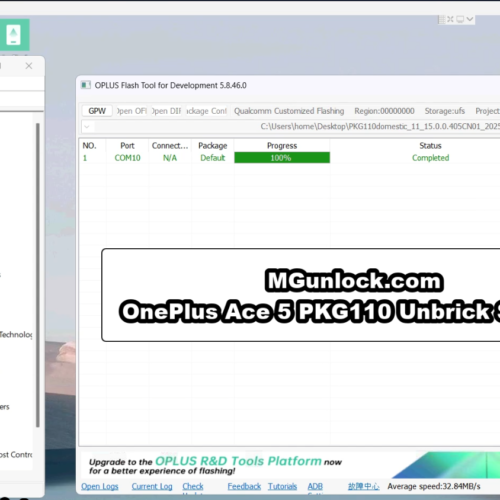Click the Progress column header

[282, 146]
